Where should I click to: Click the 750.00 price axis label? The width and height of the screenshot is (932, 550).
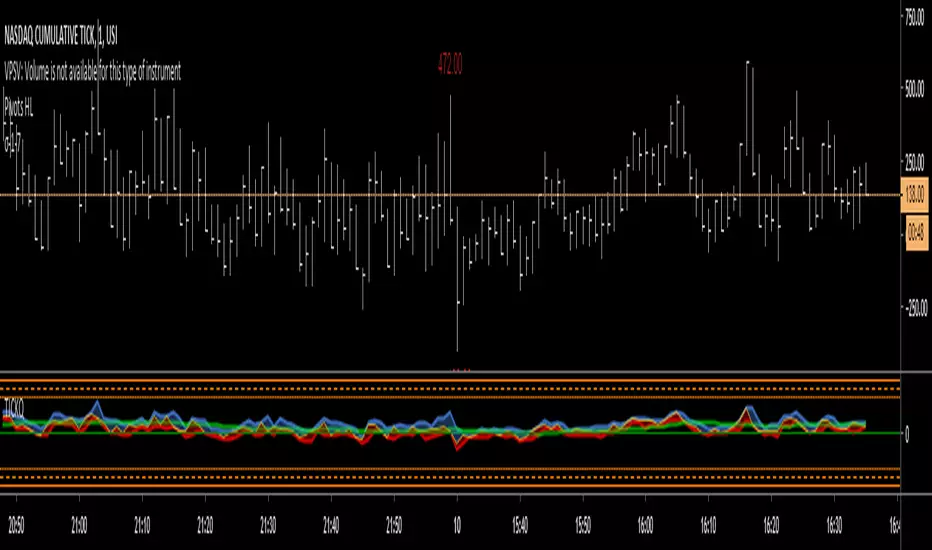pos(914,17)
